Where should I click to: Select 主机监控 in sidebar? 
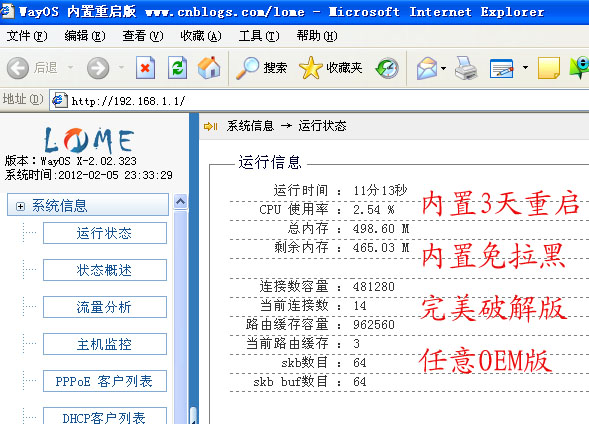[105, 344]
